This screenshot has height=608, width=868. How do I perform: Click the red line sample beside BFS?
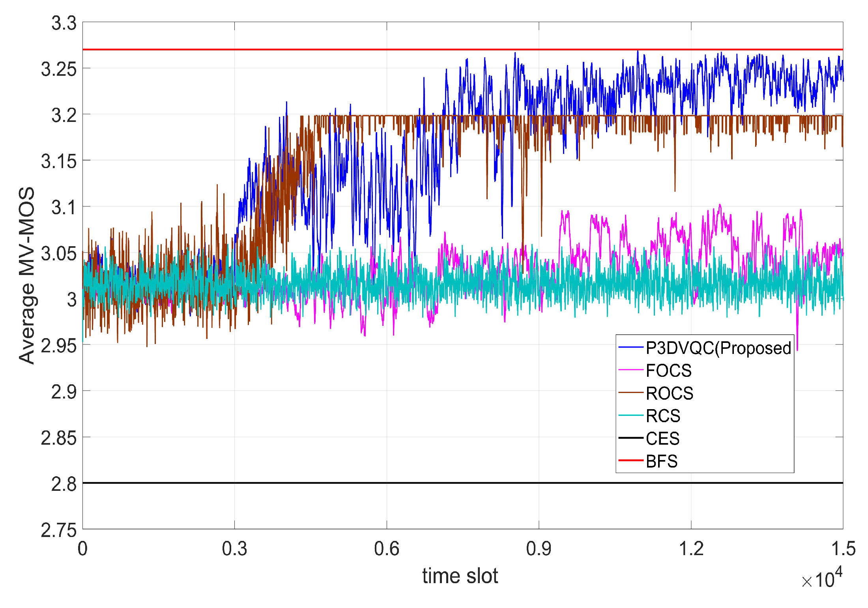[x=631, y=460]
